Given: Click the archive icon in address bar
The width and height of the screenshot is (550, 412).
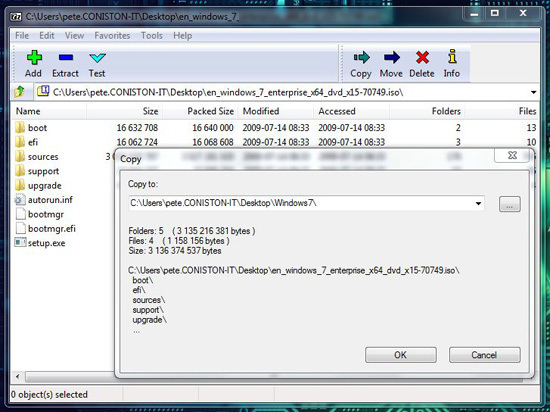Looking at the screenshot, I should pyautogui.click(x=43, y=92).
